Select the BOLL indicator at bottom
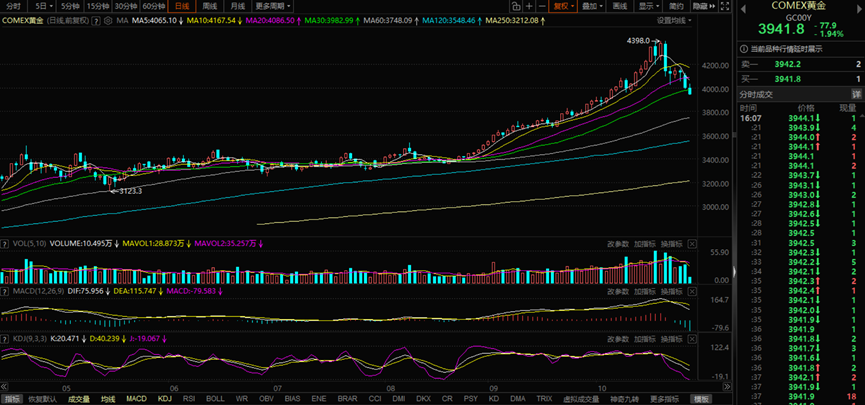865x405 pixels. tap(214, 399)
